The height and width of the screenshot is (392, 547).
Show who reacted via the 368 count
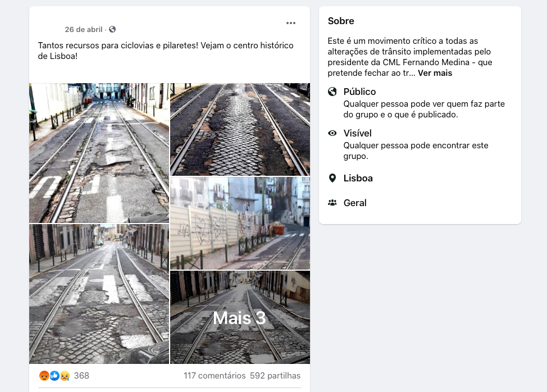click(81, 376)
